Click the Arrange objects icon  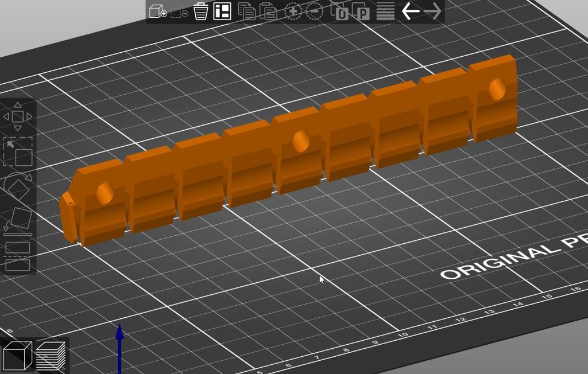(222, 11)
